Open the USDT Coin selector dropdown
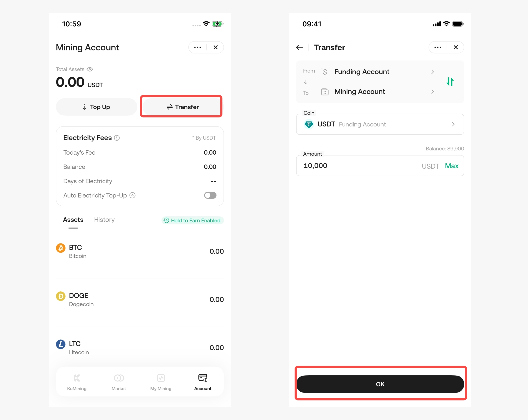528x420 pixels. (x=380, y=124)
